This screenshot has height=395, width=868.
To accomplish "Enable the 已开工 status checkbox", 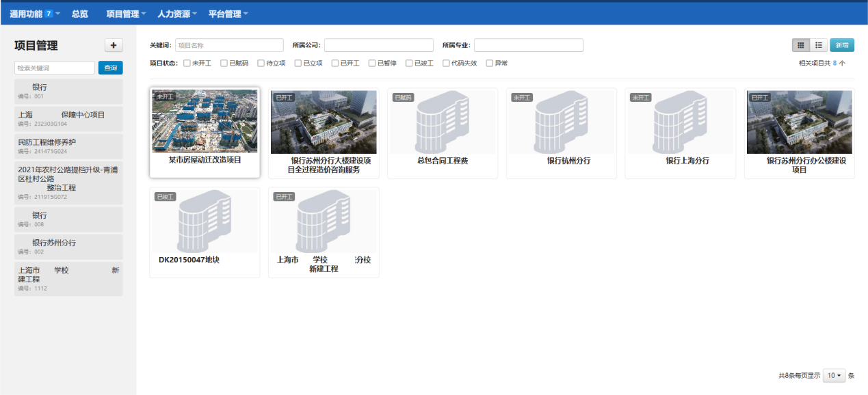I will click(x=335, y=64).
